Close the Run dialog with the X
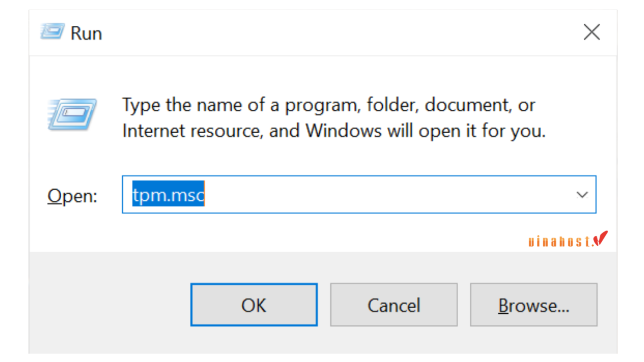This screenshot has width=644, height=362. click(591, 32)
